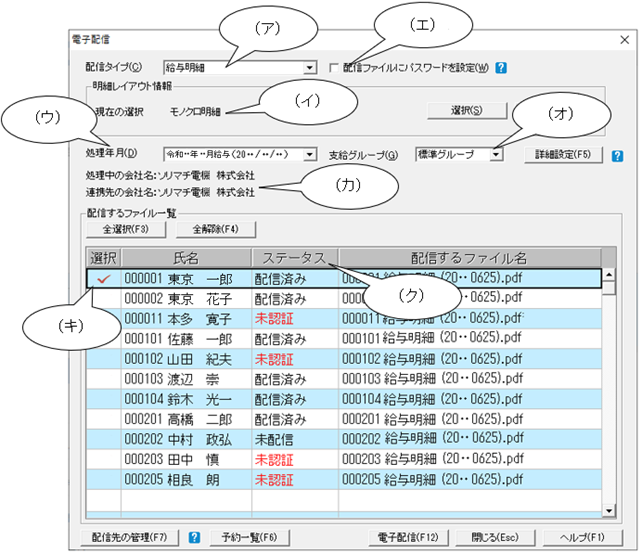Screen dimensions: 642x553
Task: Click the 選択(S) layout button
Action: point(467,111)
